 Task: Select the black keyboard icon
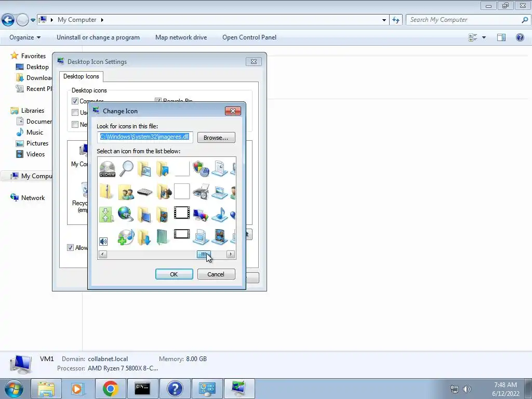(x=145, y=192)
